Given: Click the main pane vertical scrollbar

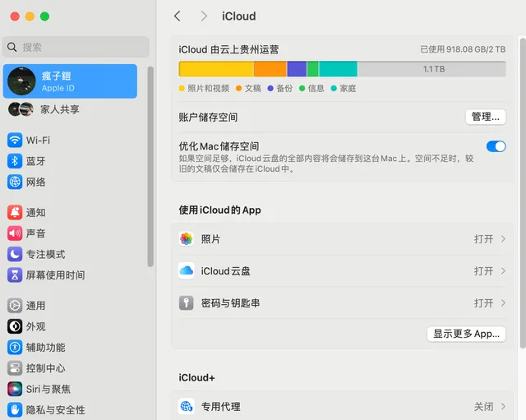Looking at the screenshot, I should pyautogui.click(x=523, y=193).
